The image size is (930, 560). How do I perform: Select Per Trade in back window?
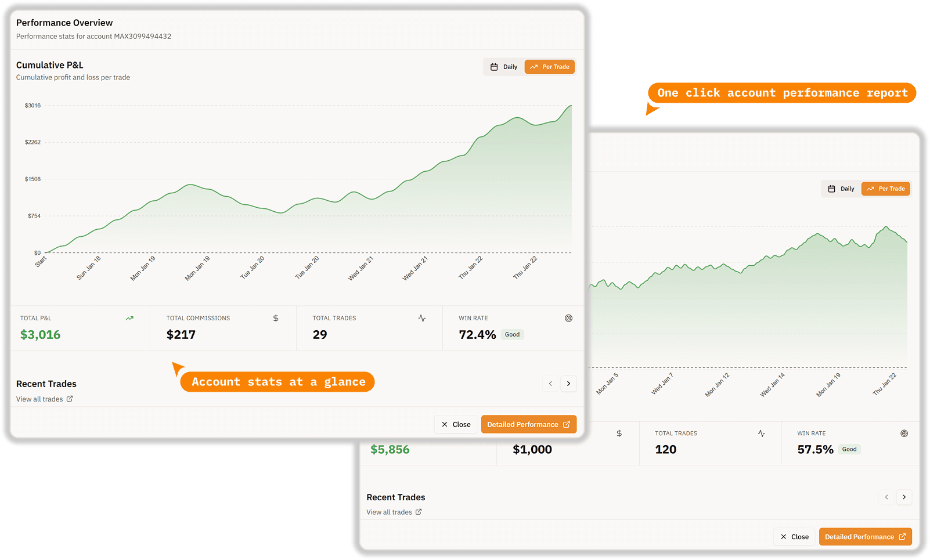pos(886,189)
